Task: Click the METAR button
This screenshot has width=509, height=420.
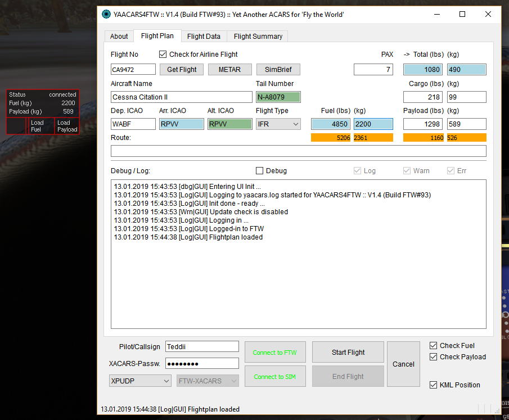Action: tap(229, 70)
